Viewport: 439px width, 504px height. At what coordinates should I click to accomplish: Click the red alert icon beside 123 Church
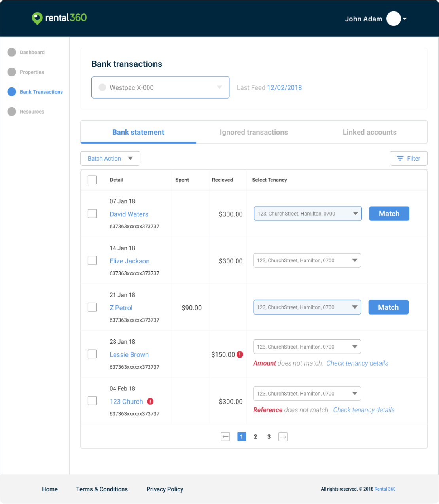click(150, 401)
